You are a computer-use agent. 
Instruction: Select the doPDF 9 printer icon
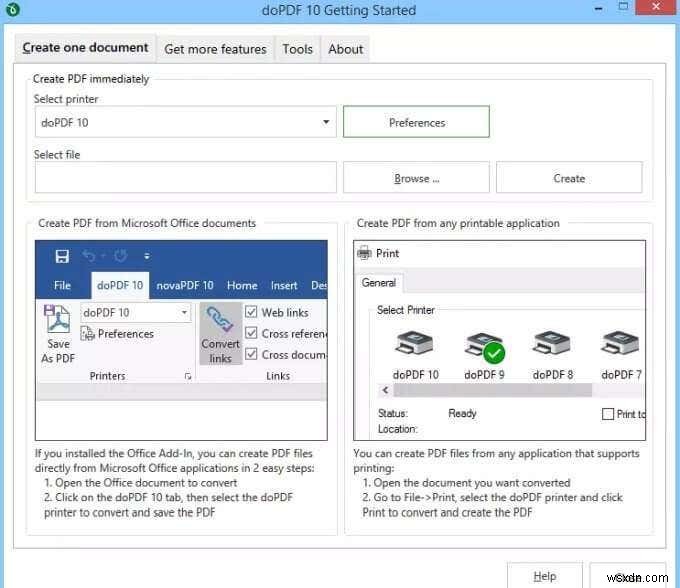tap(484, 347)
